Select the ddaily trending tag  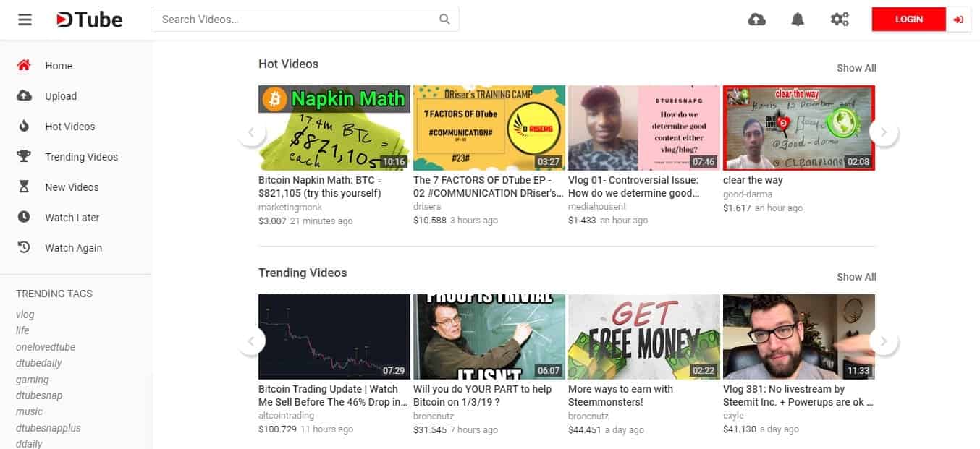coord(29,444)
